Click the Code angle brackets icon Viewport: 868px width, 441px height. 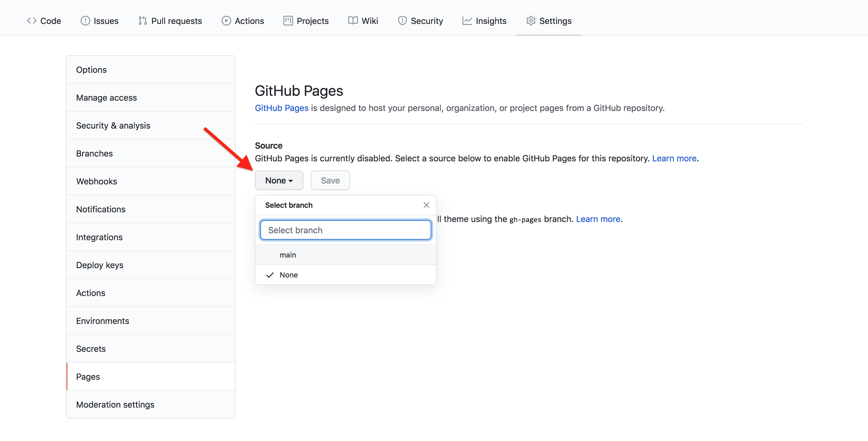32,21
